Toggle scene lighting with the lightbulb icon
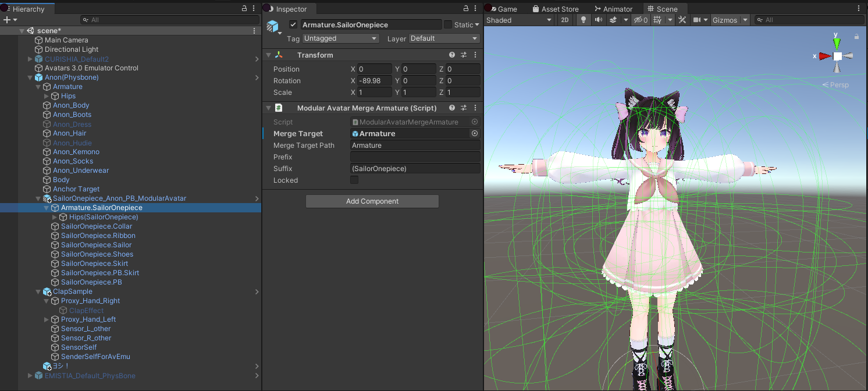868x391 pixels. tap(584, 20)
